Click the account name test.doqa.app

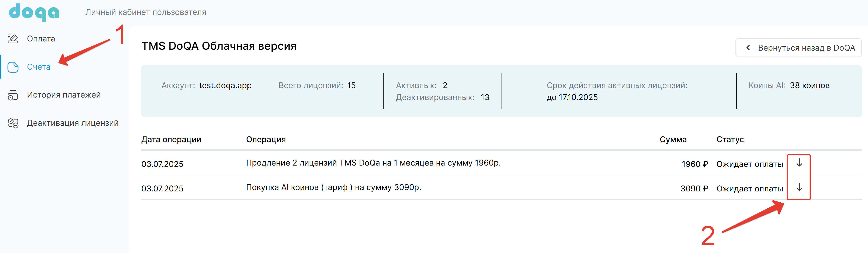[x=225, y=85]
